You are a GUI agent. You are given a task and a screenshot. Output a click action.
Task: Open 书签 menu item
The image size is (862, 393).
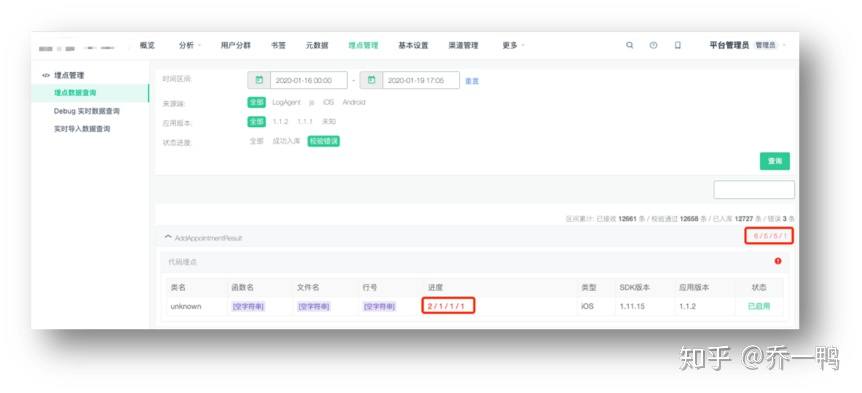click(278, 46)
